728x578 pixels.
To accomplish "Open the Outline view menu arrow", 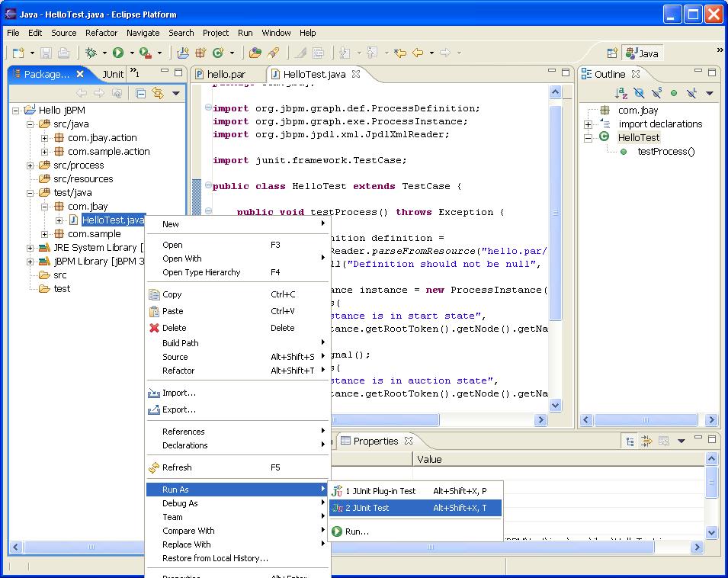I will click(710, 93).
